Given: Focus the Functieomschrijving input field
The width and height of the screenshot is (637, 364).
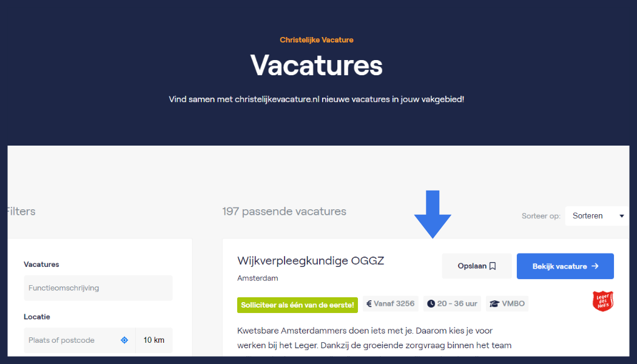Looking at the screenshot, I should [98, 288].
